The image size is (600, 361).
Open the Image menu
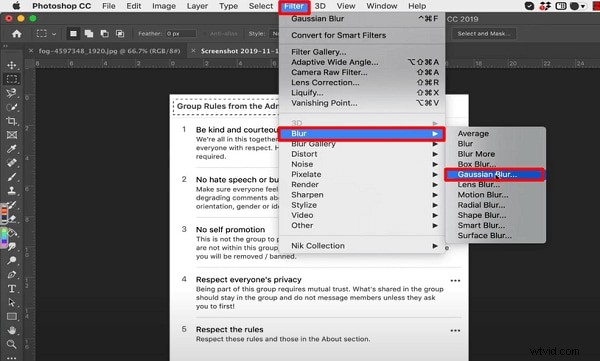164,6
